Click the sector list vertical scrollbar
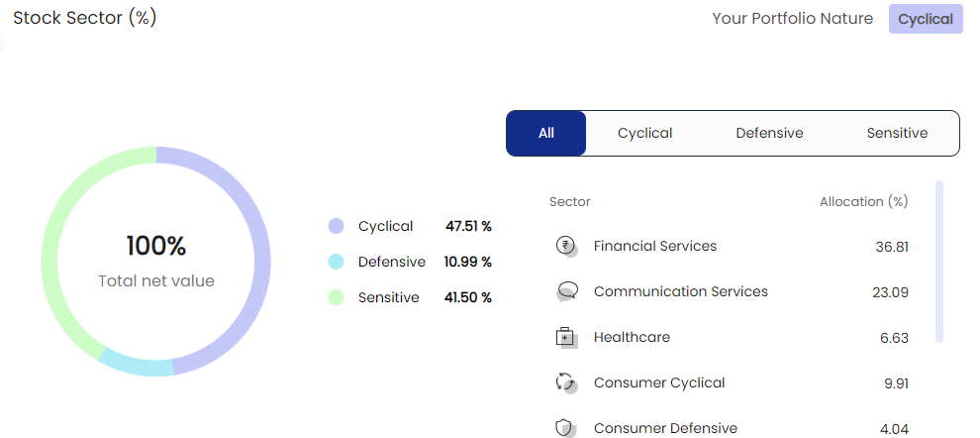 938,262
